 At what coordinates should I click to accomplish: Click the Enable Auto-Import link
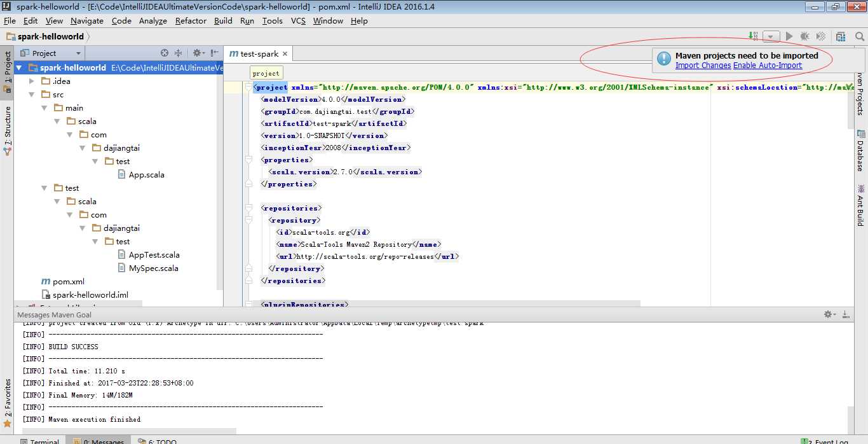point(768,66)
